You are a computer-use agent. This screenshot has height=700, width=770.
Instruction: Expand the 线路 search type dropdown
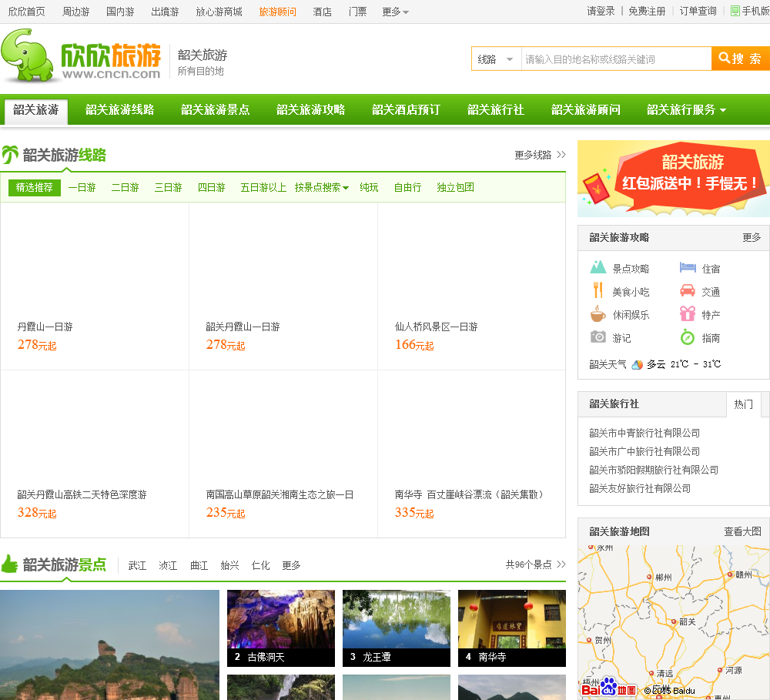point(496,59)
